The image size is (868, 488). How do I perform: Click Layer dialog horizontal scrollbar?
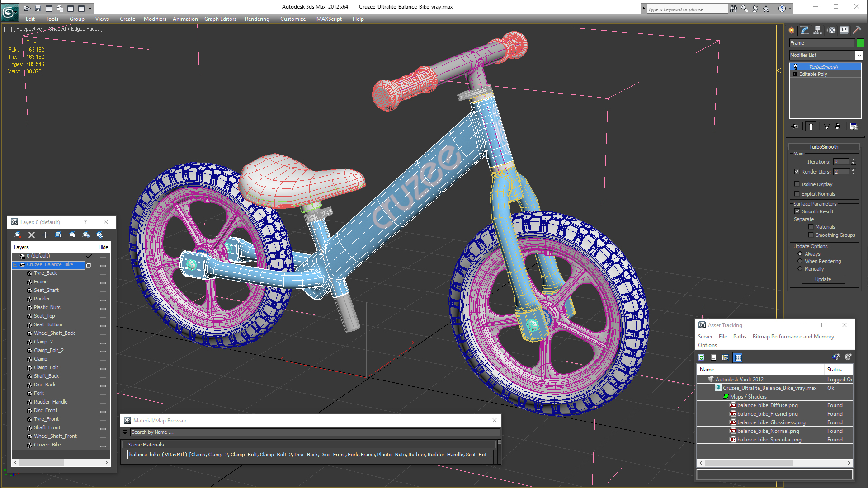pyautogui.click(x=61, y=463)
